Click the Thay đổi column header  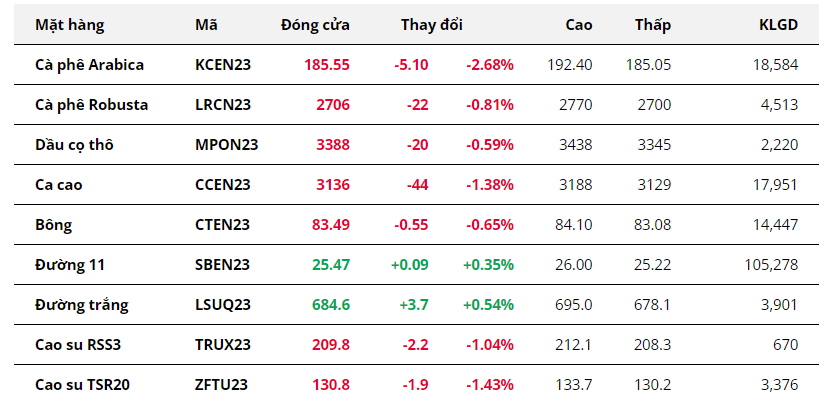431,24
